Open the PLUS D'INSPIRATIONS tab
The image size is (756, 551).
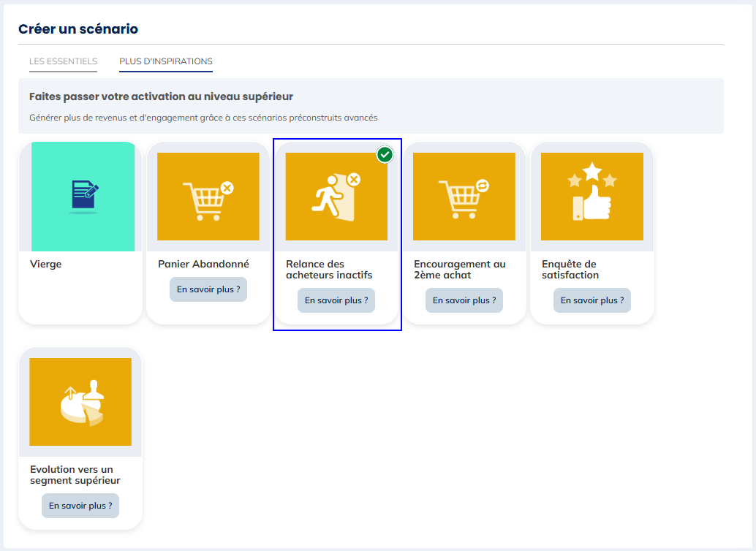point(166,61)
